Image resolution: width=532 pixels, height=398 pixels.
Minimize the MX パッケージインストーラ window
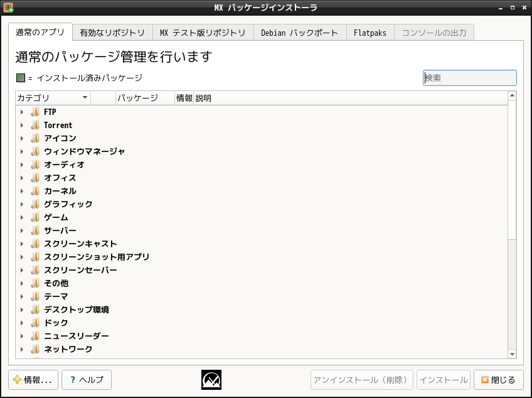coord(501,8)
